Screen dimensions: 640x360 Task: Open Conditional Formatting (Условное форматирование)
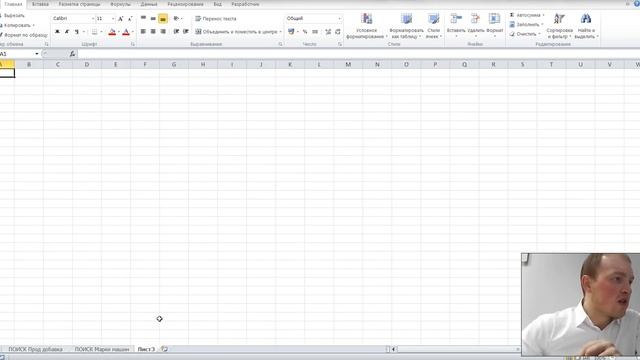coord(367,26)
